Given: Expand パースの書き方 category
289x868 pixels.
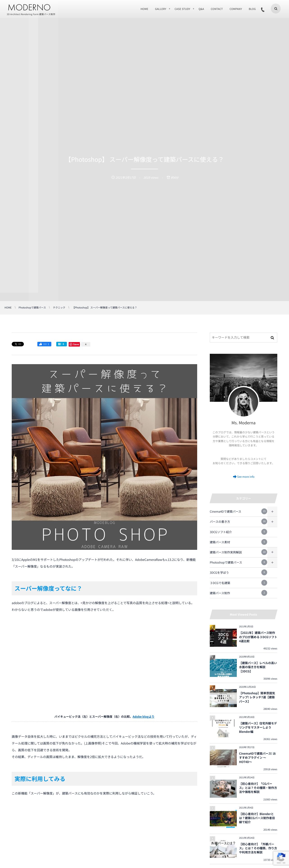Looking at the screenshot, I should [x=272, y=522].
